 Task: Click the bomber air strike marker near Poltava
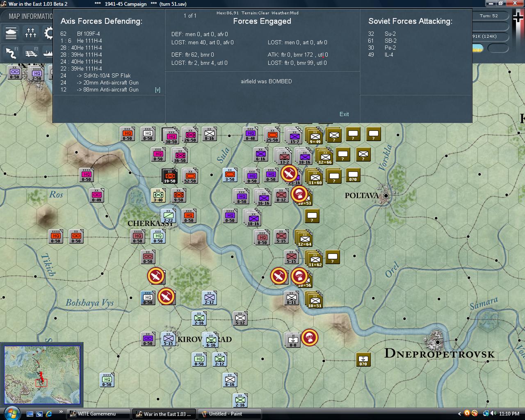[x=290, y=173]
